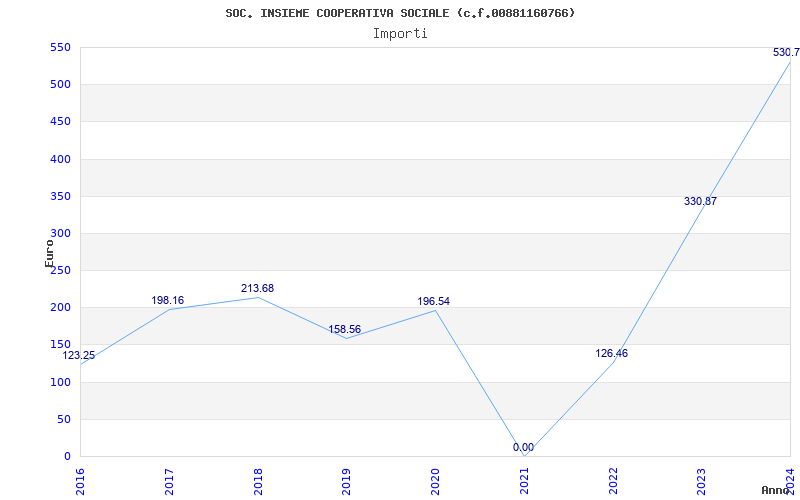Click the 2017 x-axis year label

point(169,481)
